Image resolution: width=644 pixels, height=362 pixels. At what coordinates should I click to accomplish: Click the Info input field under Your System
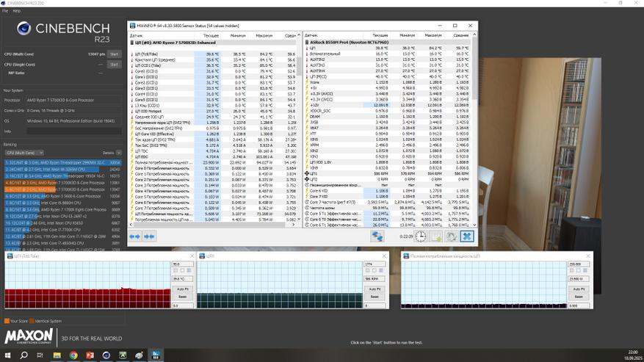(x=73, y=131)
